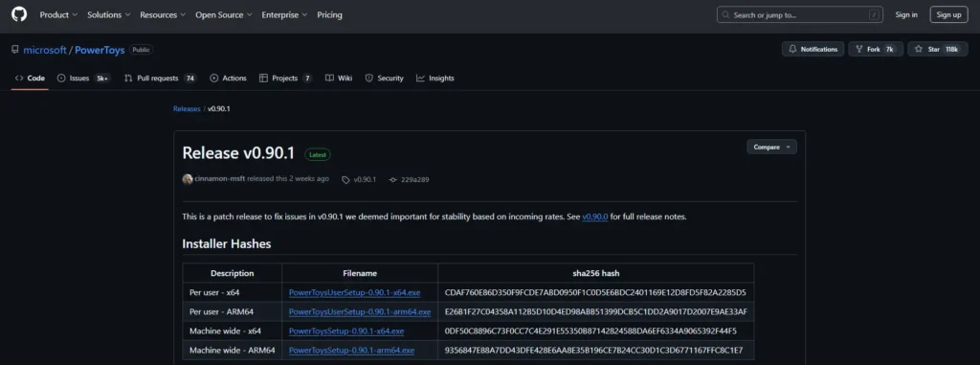Click the star count 118k
The height and width of the screenshot is (365, 980).
coord(951,50)
